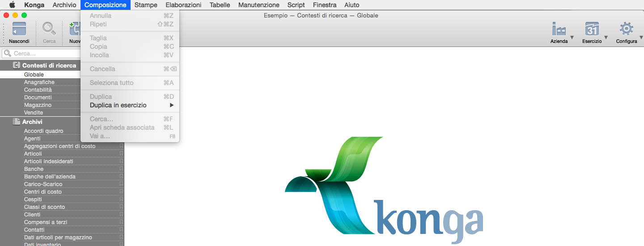Click the Nascondi sidebar toolbar icon
This screenshot has width=644, height=246.
pos(19,30)
